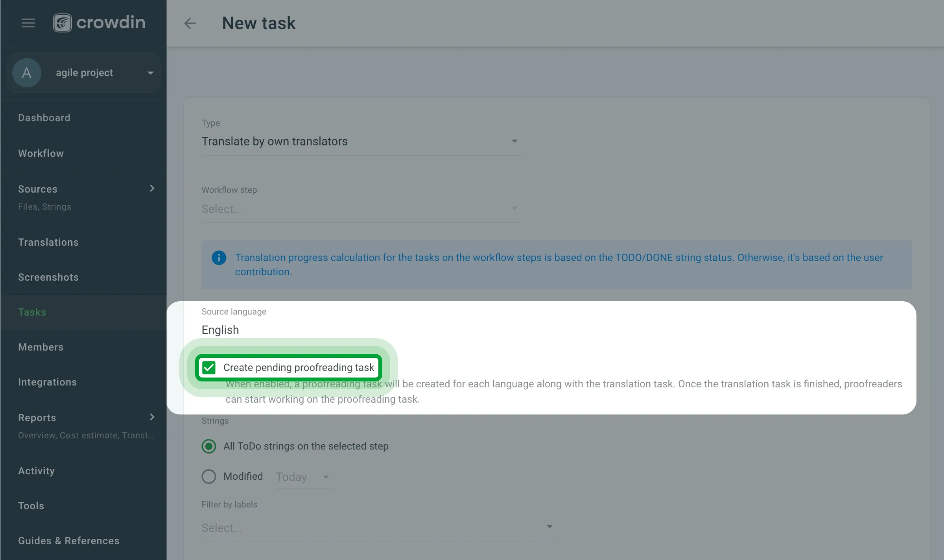The image size is (944, 560).
Task: Click the back arrow beside New task
Action: click(x=190, y=23)
